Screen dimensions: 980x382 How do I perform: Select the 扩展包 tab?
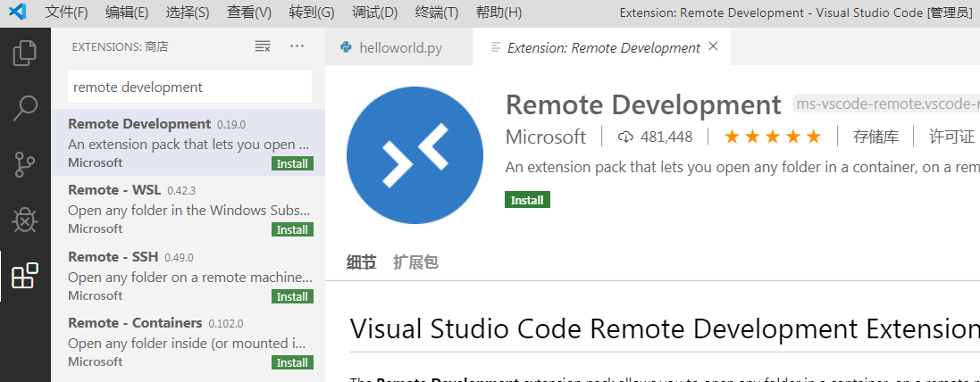(x=415, y=262)
